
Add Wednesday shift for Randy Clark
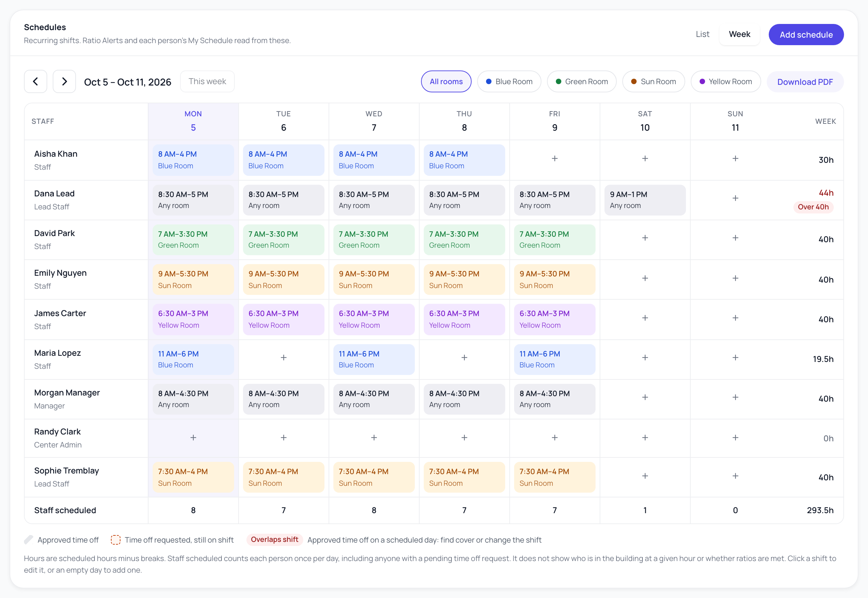(374, 438)
